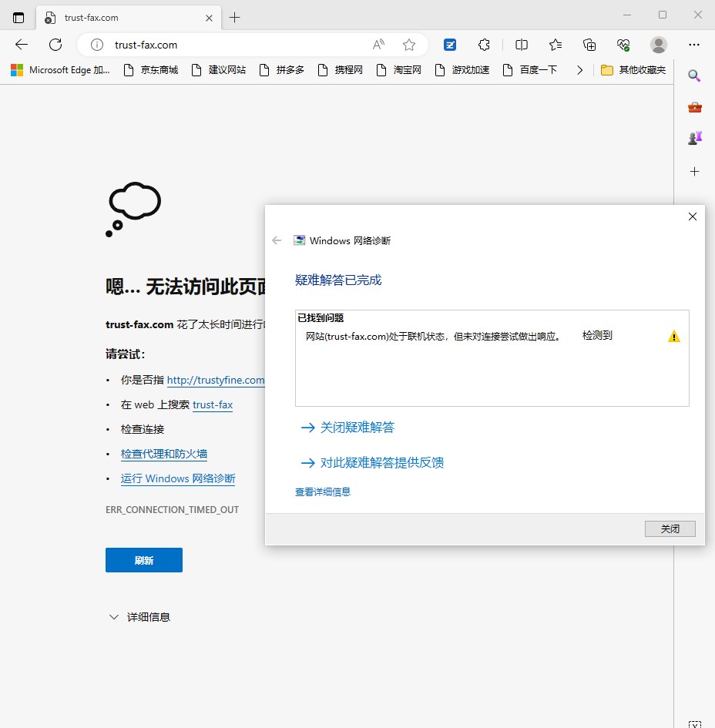Viewport: 715px width, 728px height.
Task: Open sidebar Games chess icon
Action: pos(694,138)
